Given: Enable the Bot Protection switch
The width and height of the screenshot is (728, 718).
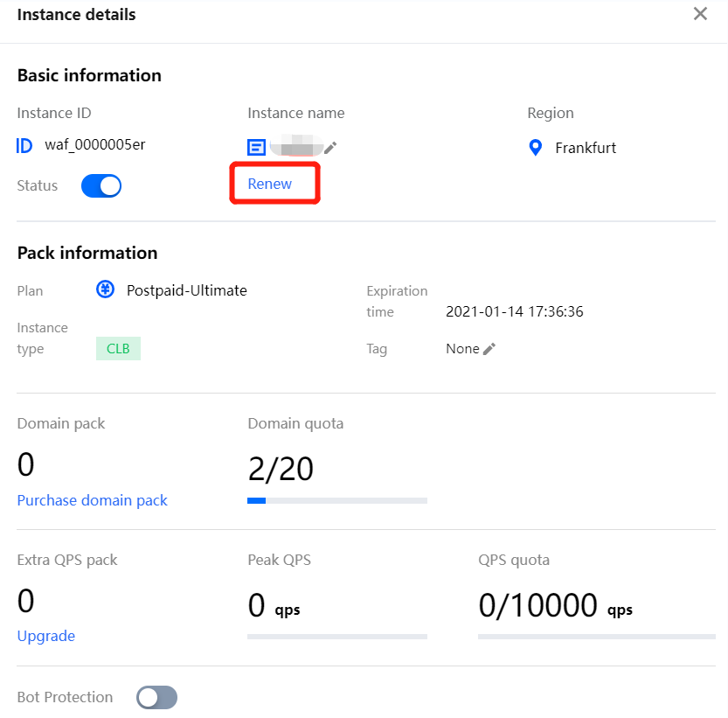Looking at the screenshot, I should 157,697.
